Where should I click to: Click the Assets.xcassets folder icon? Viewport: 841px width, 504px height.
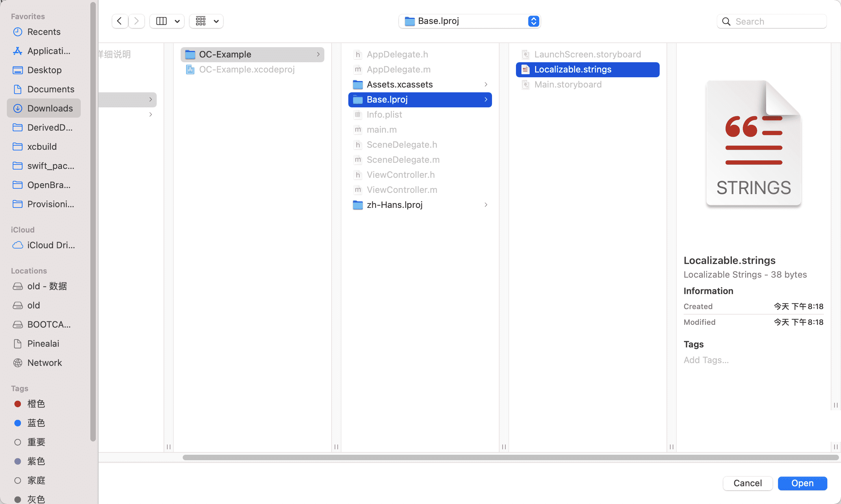pyautogui.click(x=357, y=84)
